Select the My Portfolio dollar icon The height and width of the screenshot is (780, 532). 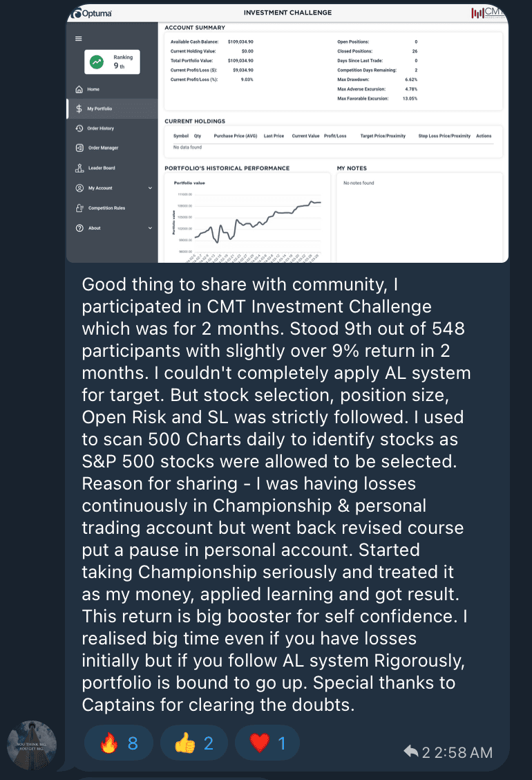(79, 109)
